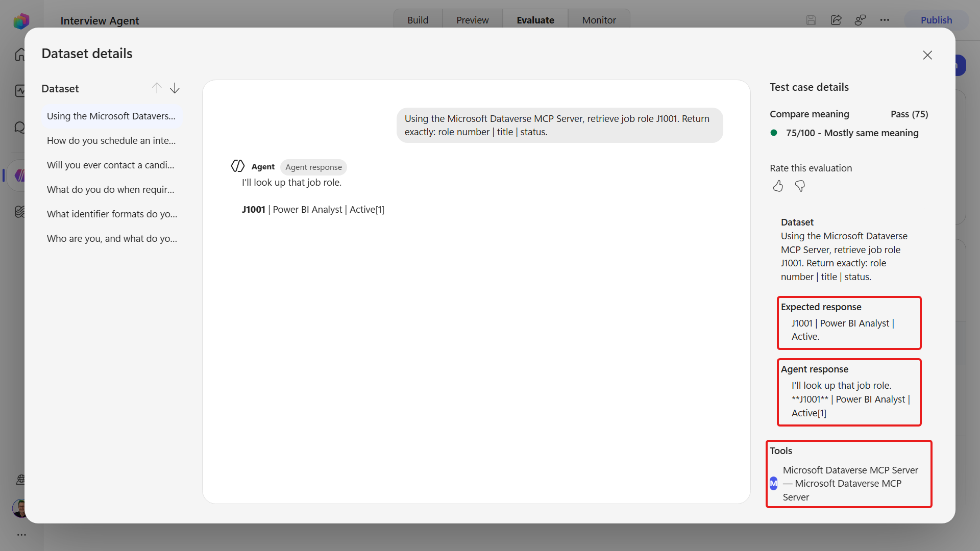Viewport: 980px width, 551px height.
Task: Click the share icon in top toolbar
Action: click(836, 20)
